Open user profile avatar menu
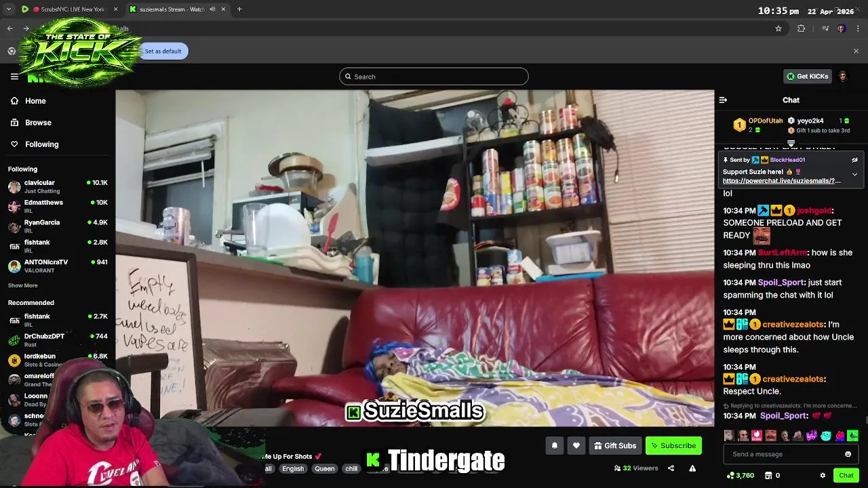The height and width of the screenshot is (488, 868). tap(843, 77)
